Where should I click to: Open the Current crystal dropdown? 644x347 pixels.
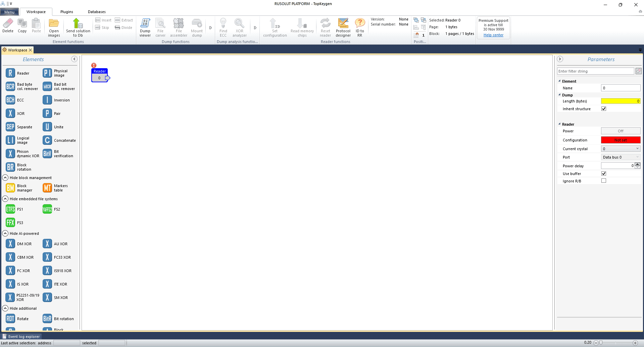coord(621,149)
